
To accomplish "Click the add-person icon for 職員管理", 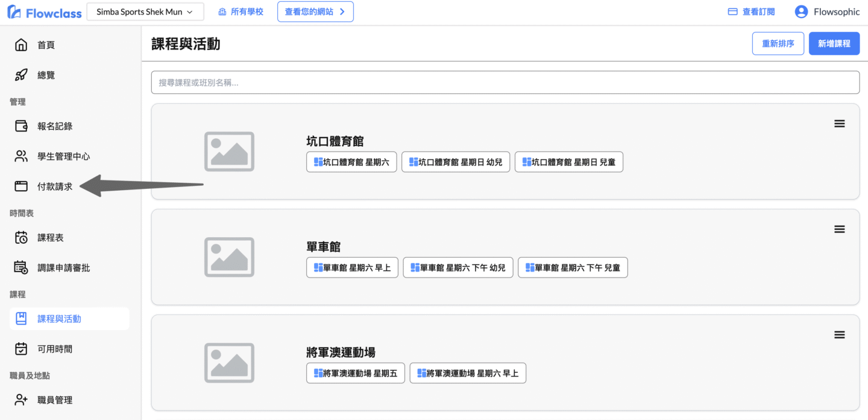I will pyautogui.click(x=21, y=400).
